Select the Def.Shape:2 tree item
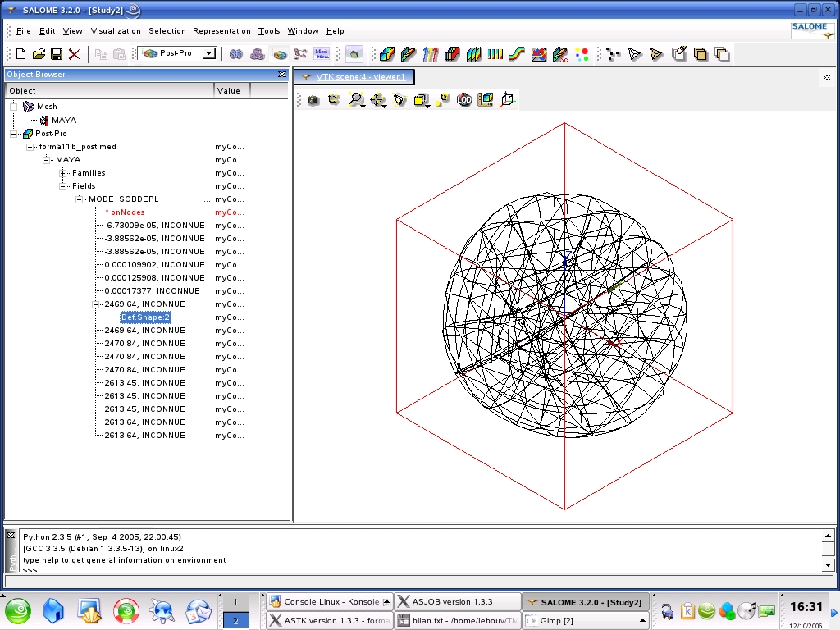 (145, 317)
